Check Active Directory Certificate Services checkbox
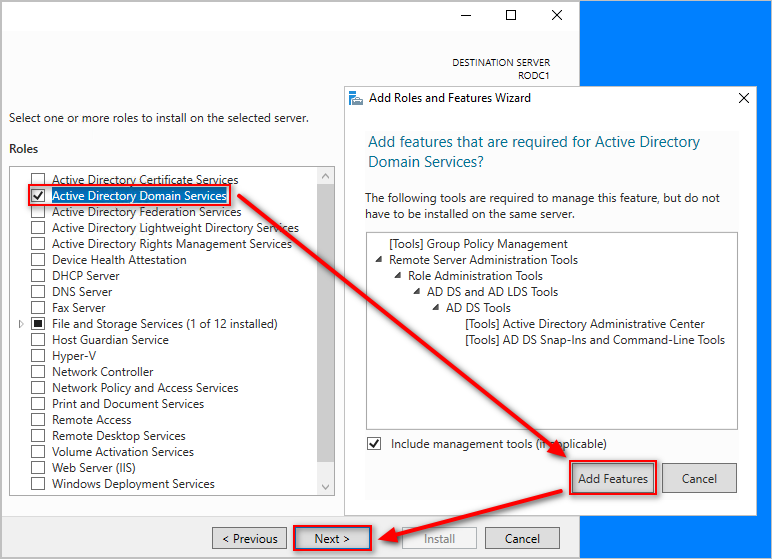Image resolution: width=772 pixels, height=559 pixels. 38,180
